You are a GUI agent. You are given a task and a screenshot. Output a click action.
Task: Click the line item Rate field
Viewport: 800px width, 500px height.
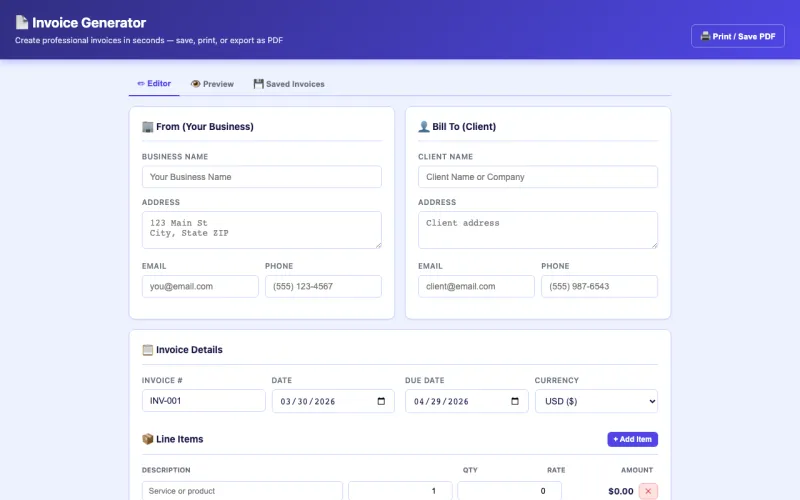pos(509,491)
